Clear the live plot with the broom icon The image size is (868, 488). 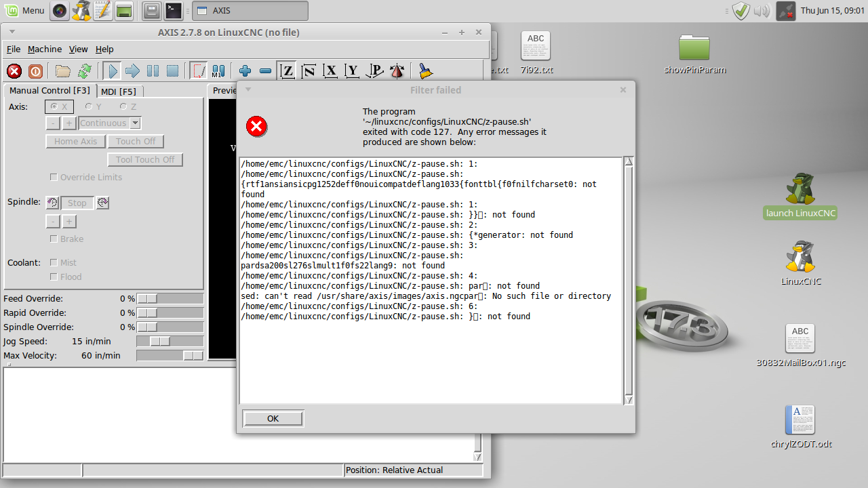coord(425,70)
